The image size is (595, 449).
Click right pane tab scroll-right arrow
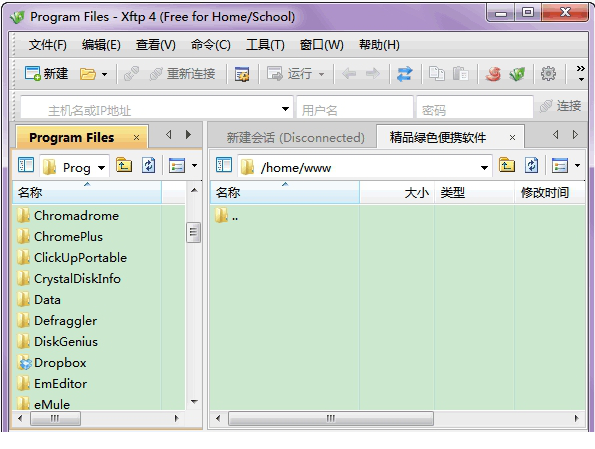575,134
